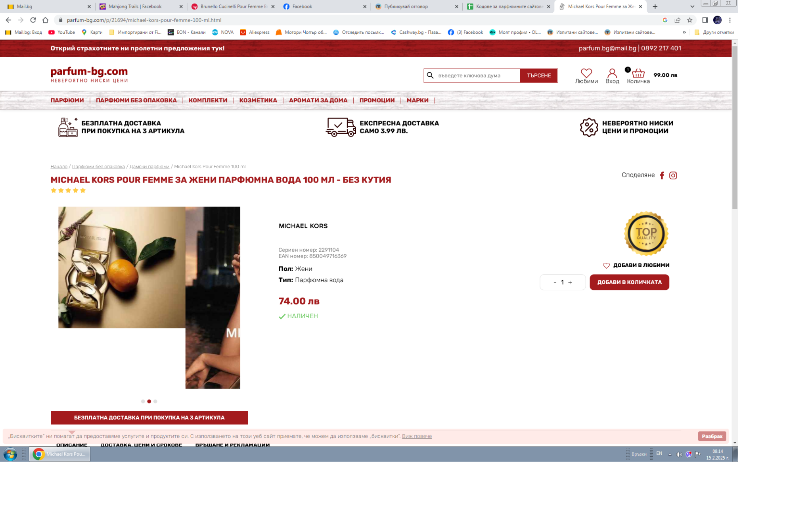Share product via Facebook icon
812x508 pixels.
click(x=662, y=175)
